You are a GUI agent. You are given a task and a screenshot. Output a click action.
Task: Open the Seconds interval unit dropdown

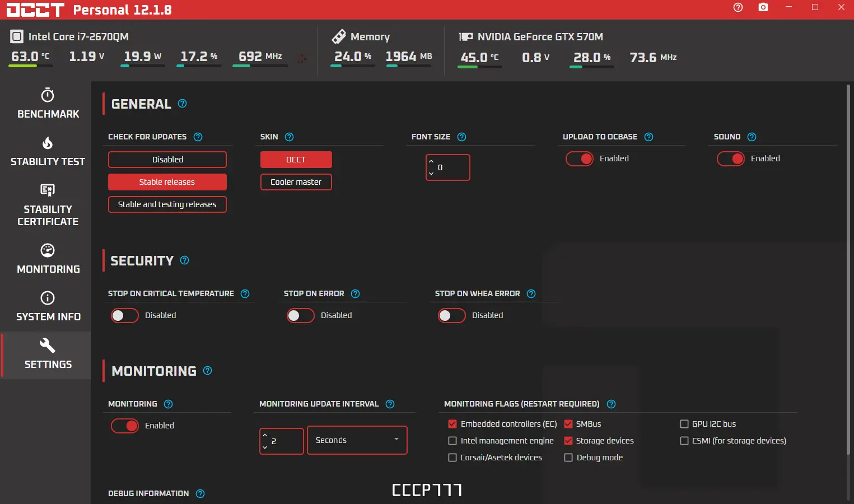coord(357,441)
